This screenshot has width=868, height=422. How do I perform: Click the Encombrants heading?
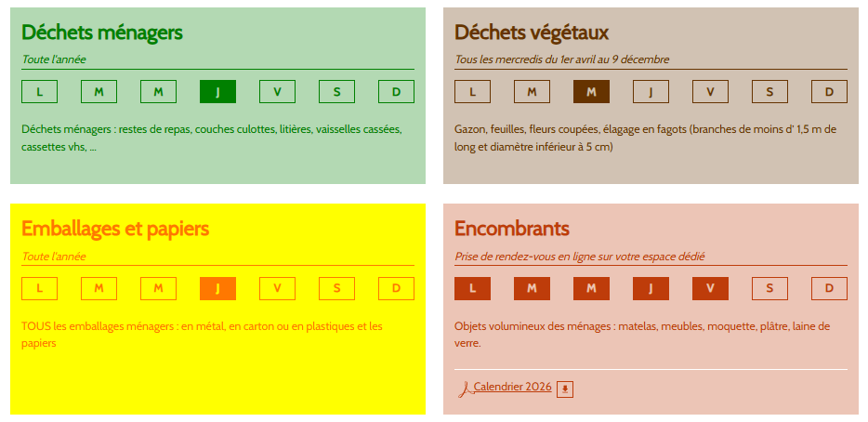pyautogui.click(x=512, y=229)
